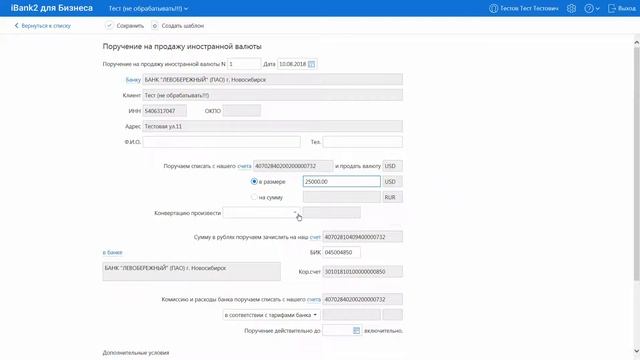Viewport: 640px width, 360px height.
Task: Click the ОКПО field
Action: point(242,111)
